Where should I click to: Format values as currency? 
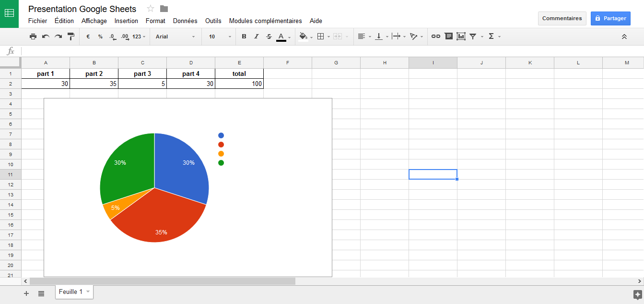[x=87, y=36]
